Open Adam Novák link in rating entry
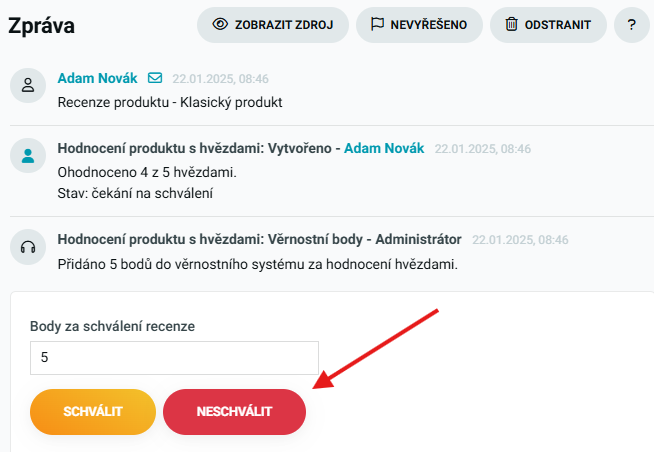The image size is (654, 452). [x=384, y=148]
